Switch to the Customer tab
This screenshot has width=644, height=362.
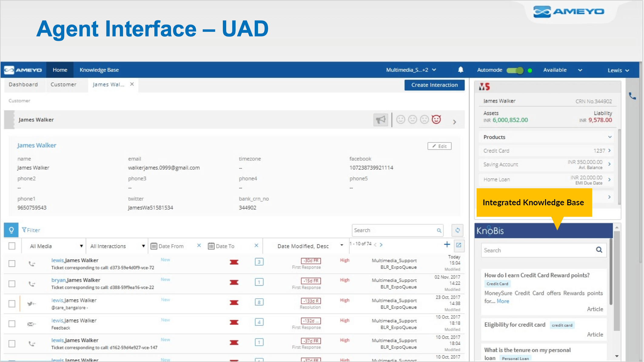(63, 85)
